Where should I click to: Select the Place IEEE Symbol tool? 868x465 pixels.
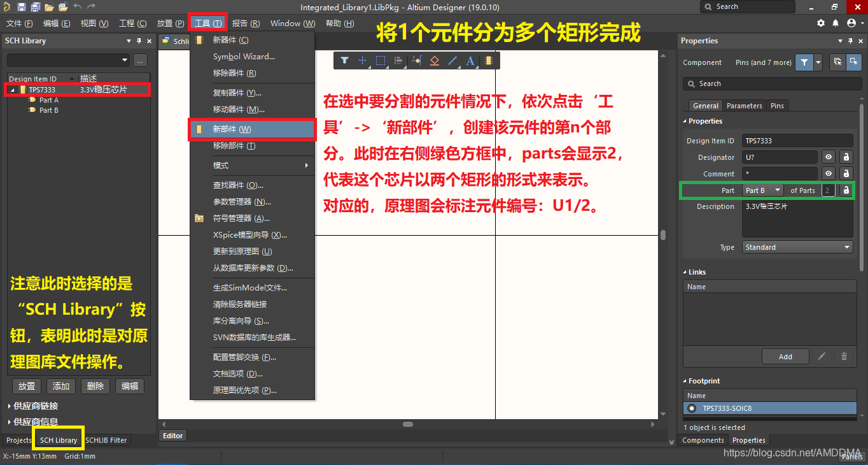point(435,61)
